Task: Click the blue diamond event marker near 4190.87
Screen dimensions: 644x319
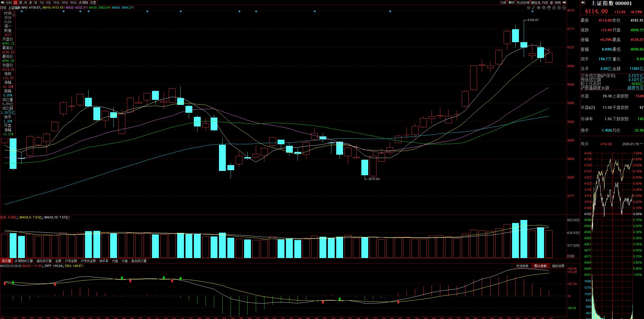Action: [532, 11]
